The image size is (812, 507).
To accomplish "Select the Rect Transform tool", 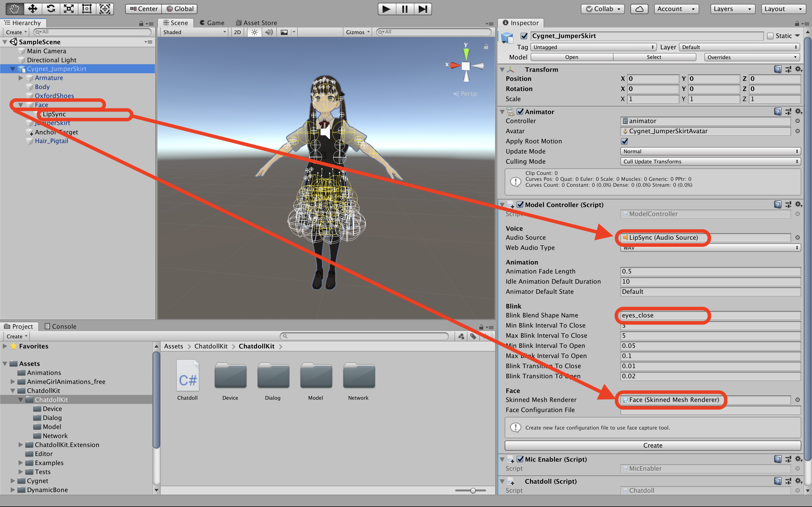I will click(87, 9).
